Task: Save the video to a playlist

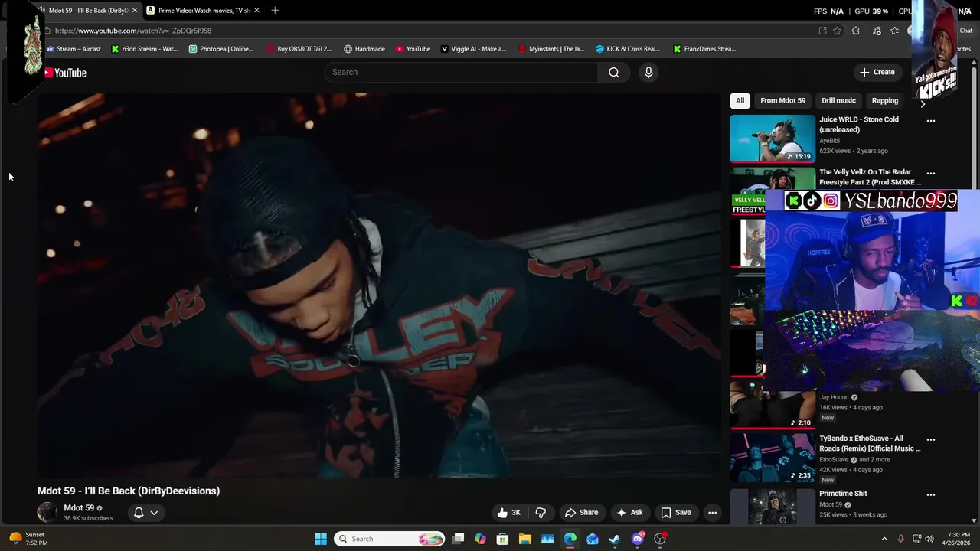Action: [676, 513]
